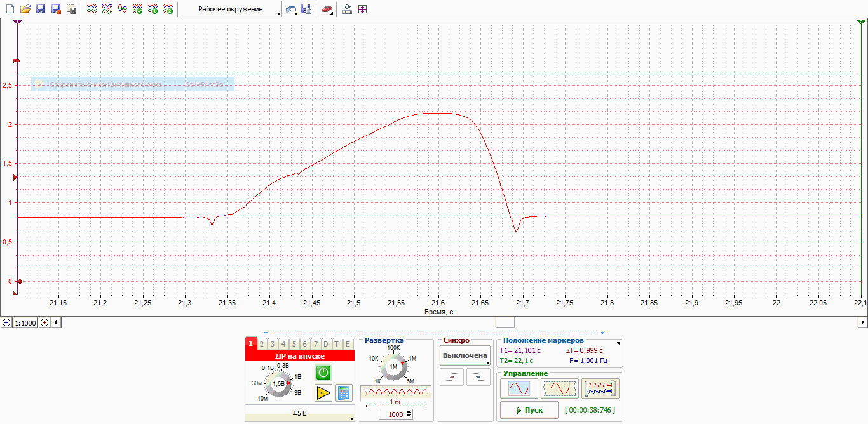Click the overlapping sine waves icon
The image size is (868, 424).
122,10
